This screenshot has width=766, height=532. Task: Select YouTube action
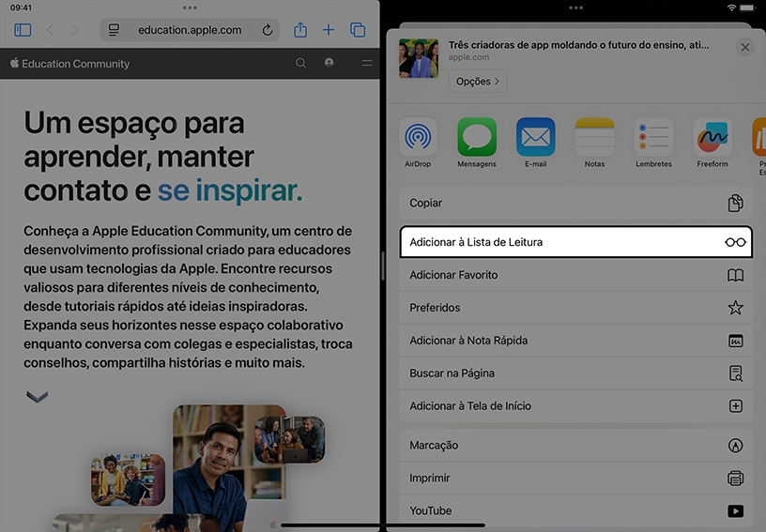(576, 510)
